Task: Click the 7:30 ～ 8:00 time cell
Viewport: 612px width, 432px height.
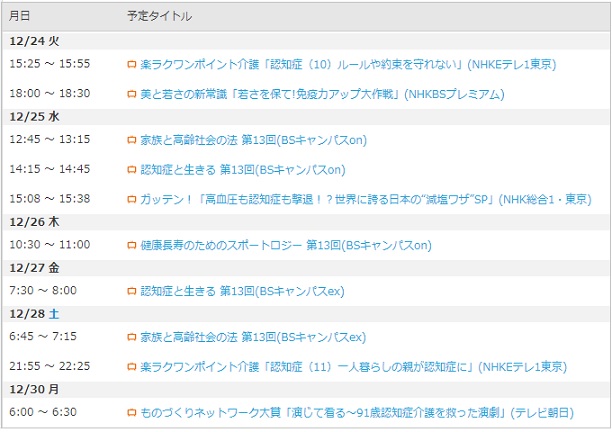Action: pos(43,290)
